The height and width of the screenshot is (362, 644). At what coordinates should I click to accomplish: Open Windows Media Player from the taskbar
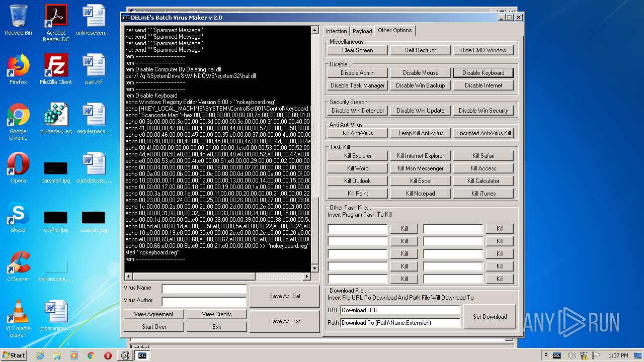coord(74,355)
